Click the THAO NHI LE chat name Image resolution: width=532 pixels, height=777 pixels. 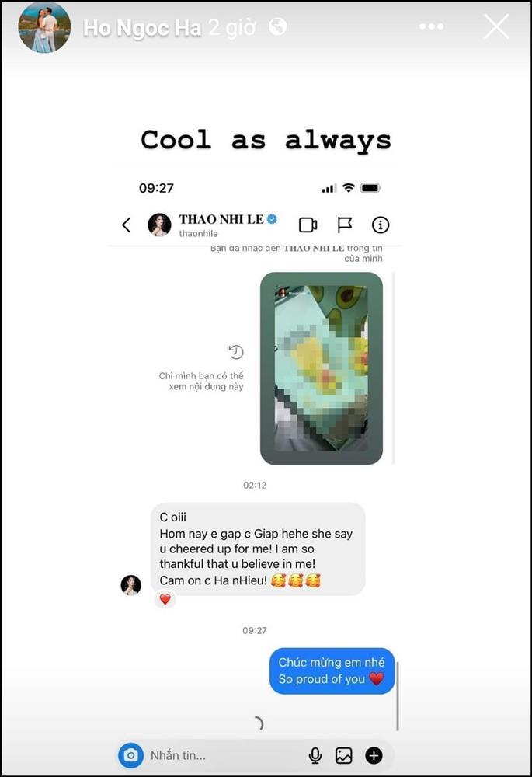(x=221, y=219)
